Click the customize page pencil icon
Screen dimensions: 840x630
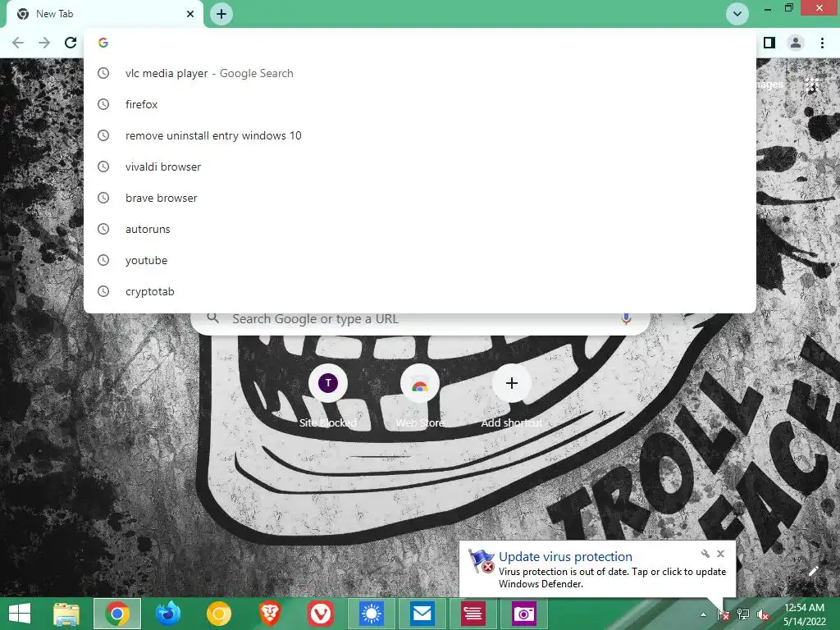tap(813, 571)
